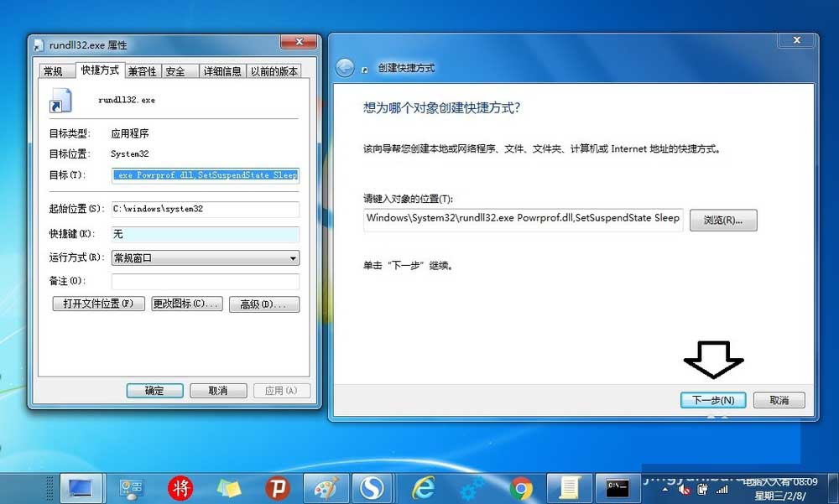Click the 起始位置 start-in field
Image resolution: width=839 pixels, height=504 pixels.
tap(206, 209)
